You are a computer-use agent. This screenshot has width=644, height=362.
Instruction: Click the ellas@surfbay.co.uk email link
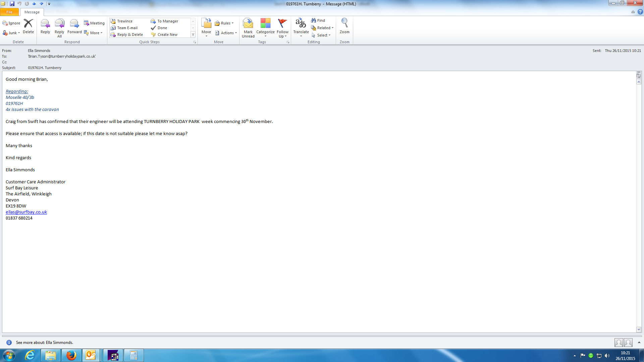tap(26, 212)
